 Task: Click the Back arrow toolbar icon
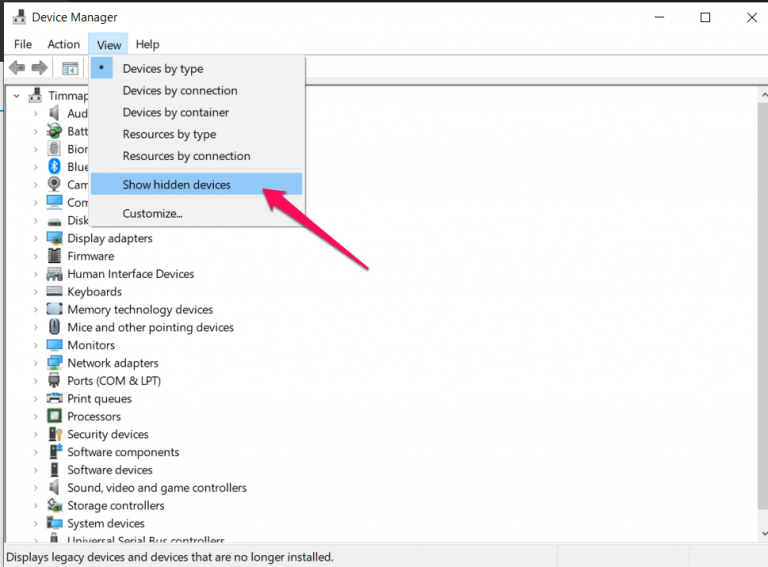point(17,68)
